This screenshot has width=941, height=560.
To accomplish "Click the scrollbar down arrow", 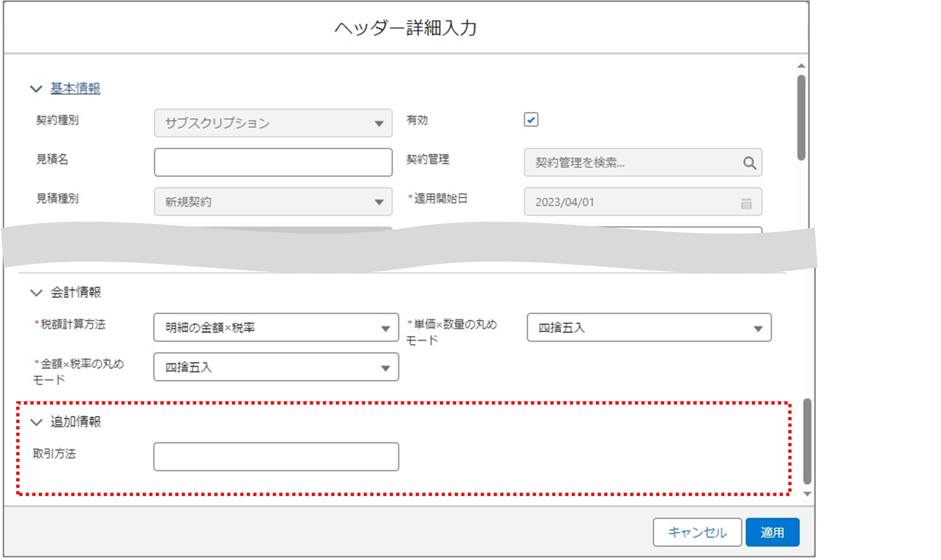I will point(807,494).
